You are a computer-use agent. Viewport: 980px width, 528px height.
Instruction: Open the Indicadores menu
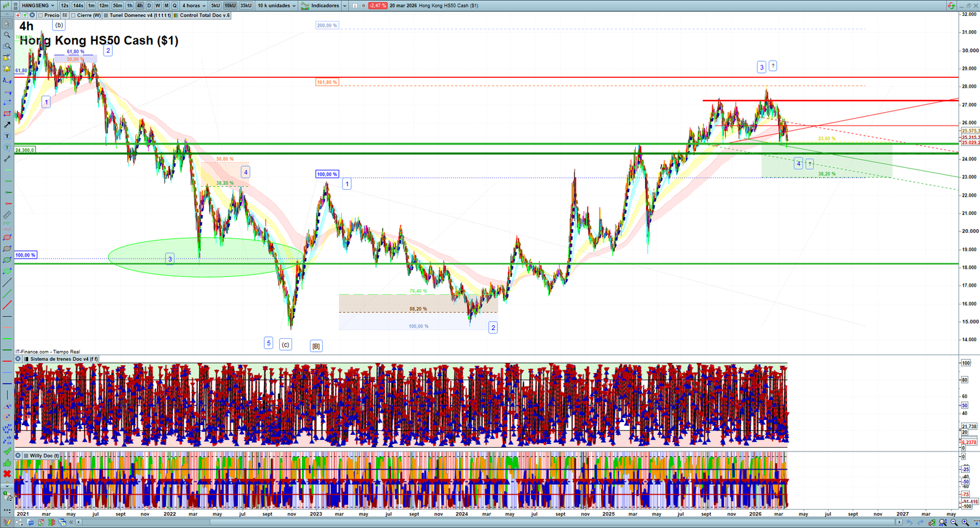pyautogui.click(x=320, y=6)
